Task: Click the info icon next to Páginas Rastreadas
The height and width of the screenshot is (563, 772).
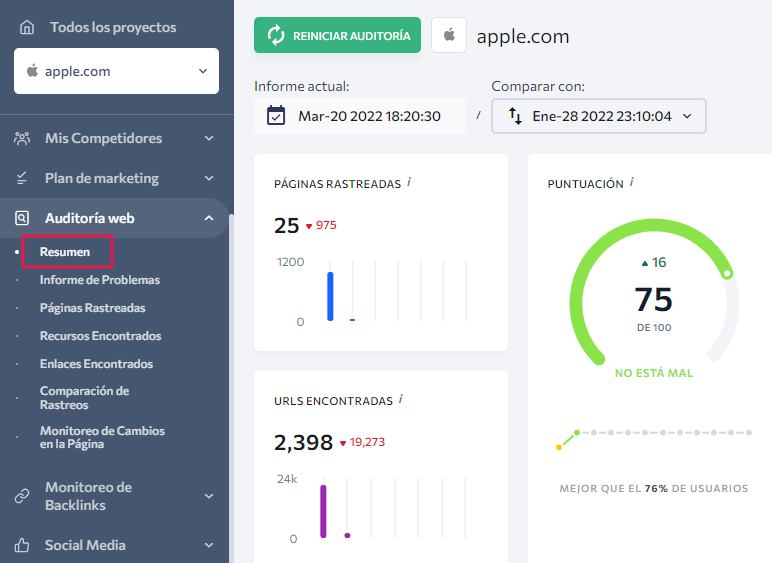Action: click(x=409, y=183)
